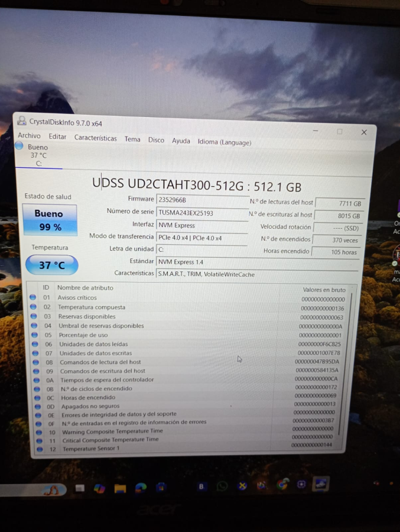Image resolution: width=400 pixels, height=532 pixels.
Task: Click the transfer mode field PCIe 4.0 x4
Action: coord(202,238)
